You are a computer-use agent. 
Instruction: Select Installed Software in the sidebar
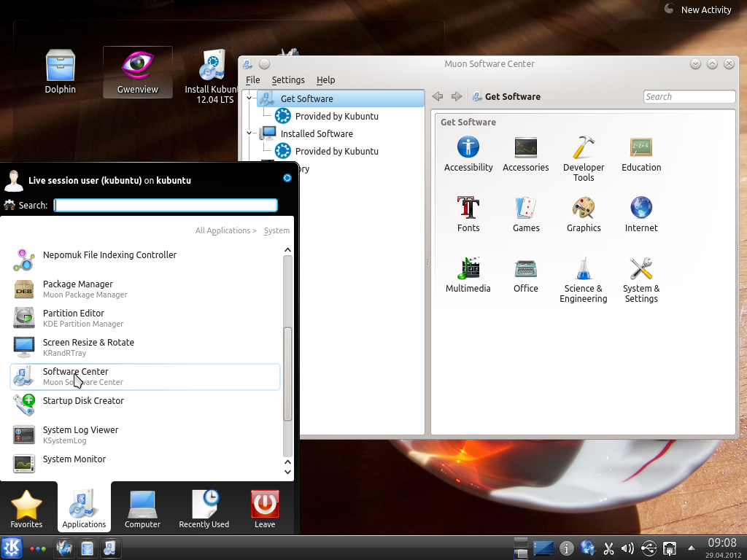coord(306,134)
